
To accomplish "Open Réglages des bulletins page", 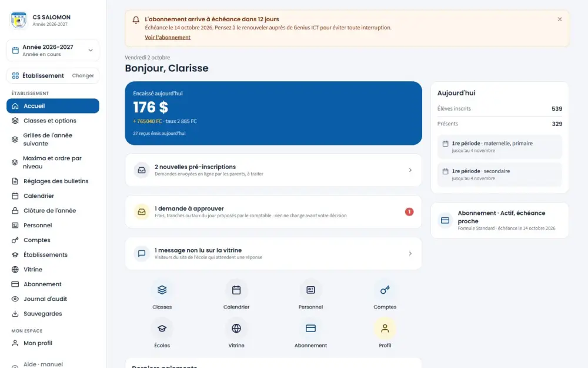I will click(x=53, y=181).
